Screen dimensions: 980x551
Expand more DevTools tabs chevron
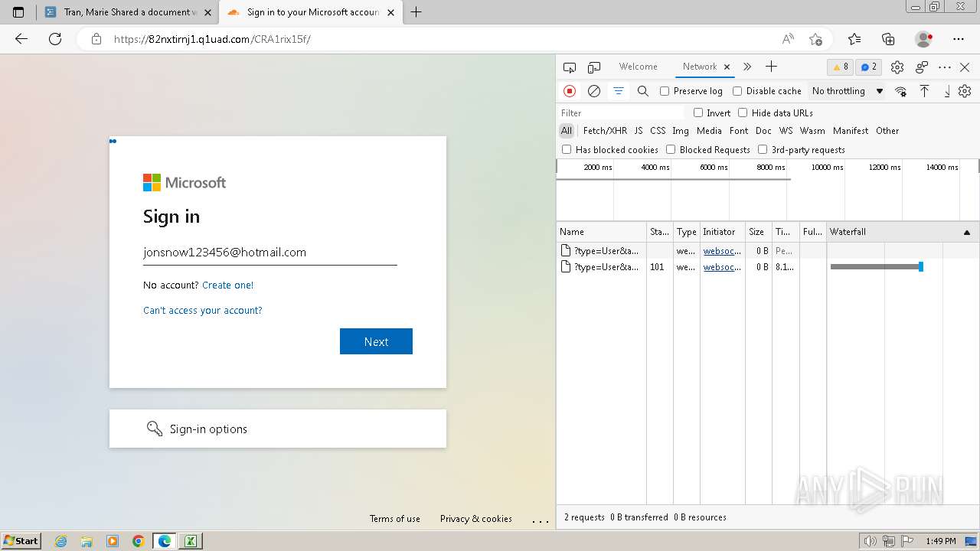pyautogui.click(x=747, y=67)
